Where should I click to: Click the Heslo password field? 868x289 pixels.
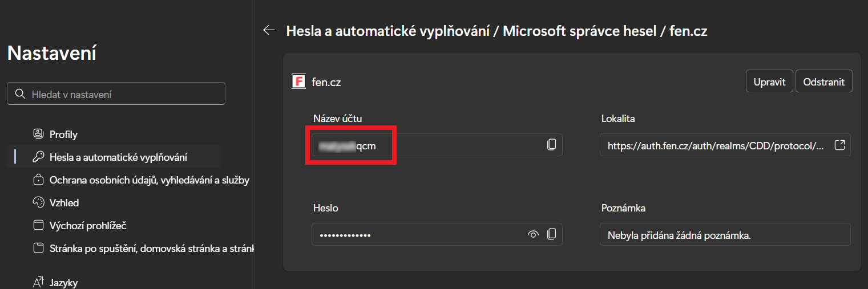point(417,234)
